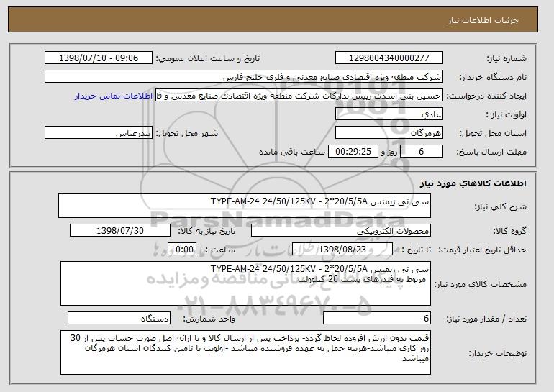The height and width of the screenshot is (392, 554).
Task: Click the ساعت باقی مانده text
Action: click(x=292, y=152)
